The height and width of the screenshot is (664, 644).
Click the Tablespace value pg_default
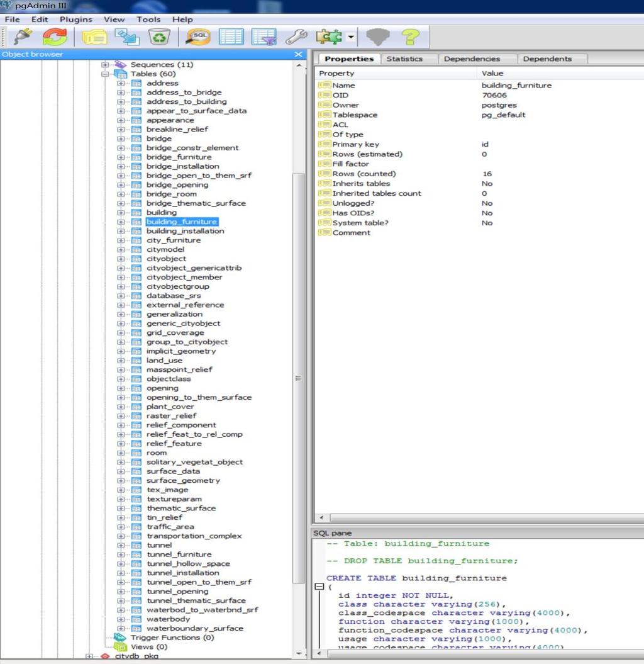(x=503, y=115)
